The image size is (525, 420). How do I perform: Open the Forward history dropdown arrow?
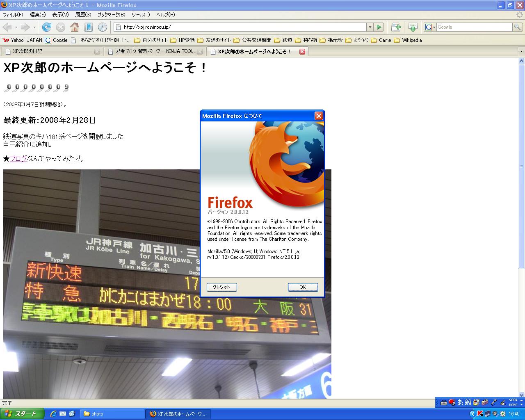coord(34,27)
